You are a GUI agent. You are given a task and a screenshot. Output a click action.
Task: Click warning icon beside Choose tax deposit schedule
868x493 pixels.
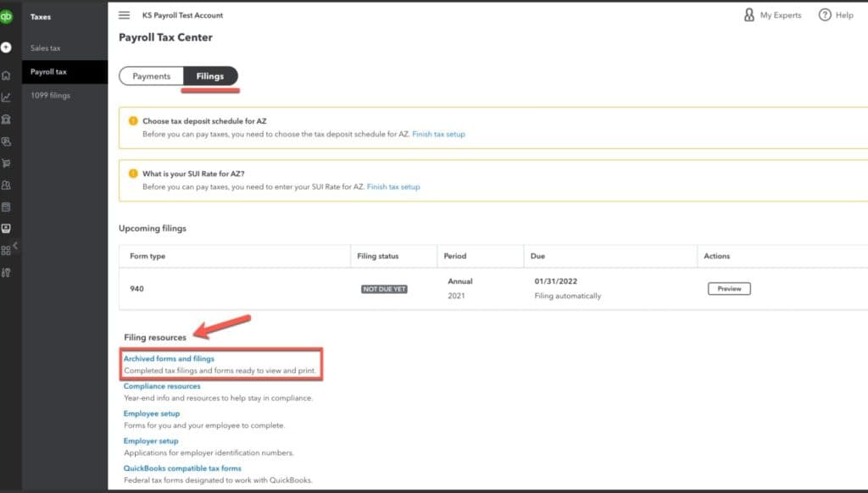[x=133, y=120]
